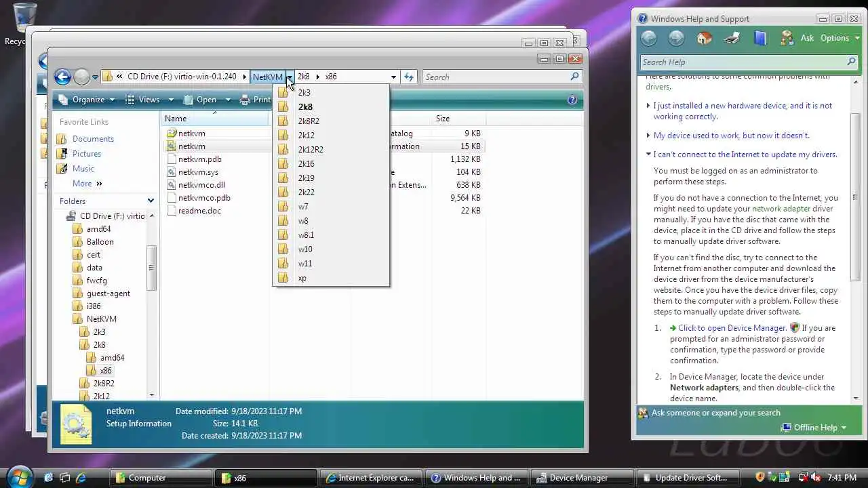Click the Show Desktop quick launch icon

[x=48, y=478]
